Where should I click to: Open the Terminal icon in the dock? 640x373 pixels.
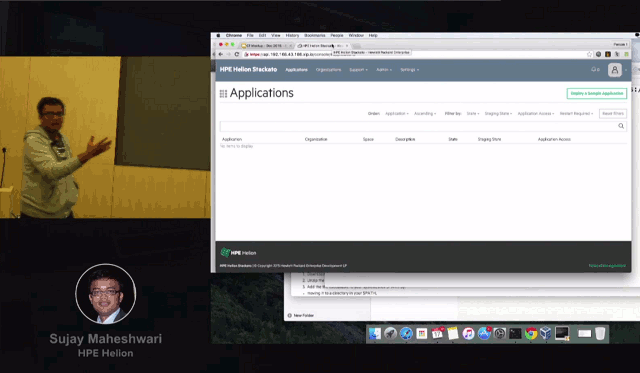(515, 333)
